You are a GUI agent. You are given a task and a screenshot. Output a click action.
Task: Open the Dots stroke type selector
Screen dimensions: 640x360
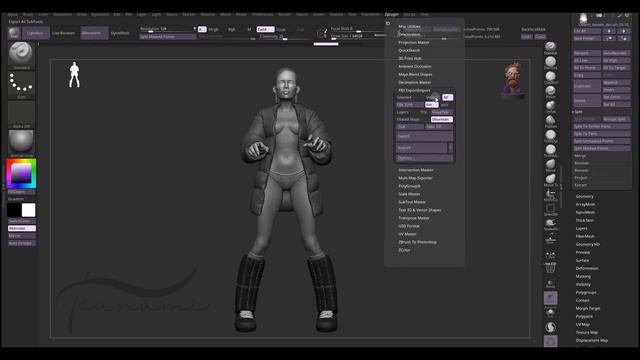point(21,83)
